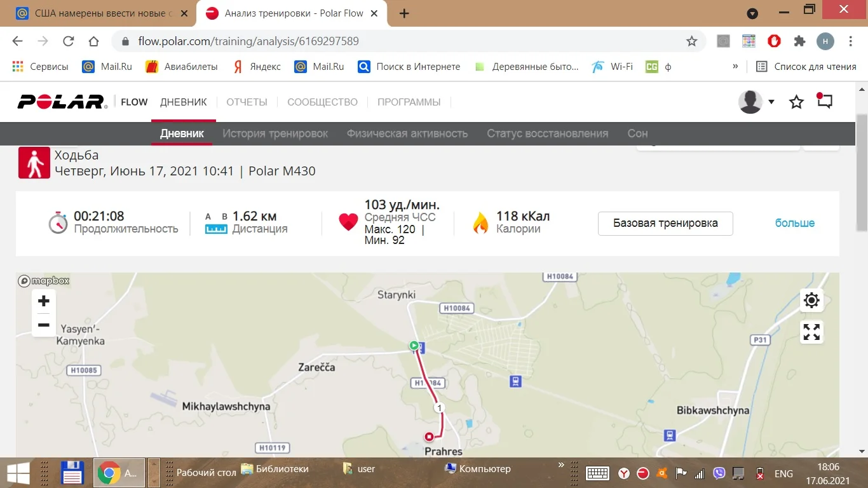Open Polar notifications chat icon
The width and height of the screenshot is (868, 488).
pos(825,101)
